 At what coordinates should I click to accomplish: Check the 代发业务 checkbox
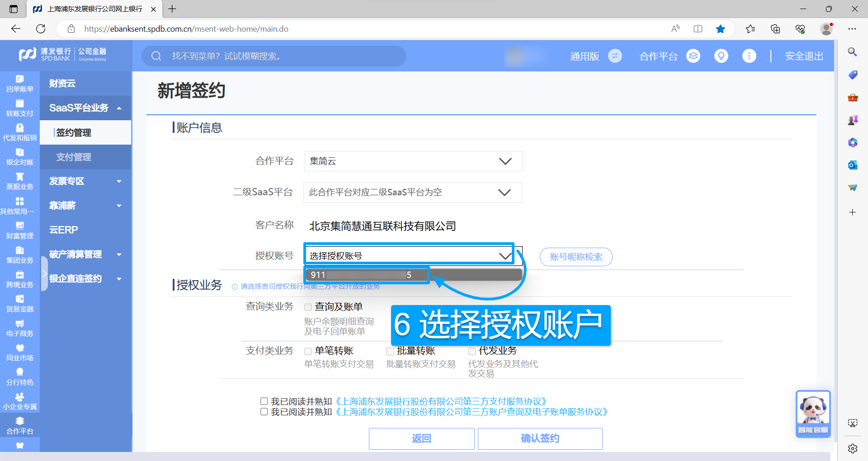472,351
